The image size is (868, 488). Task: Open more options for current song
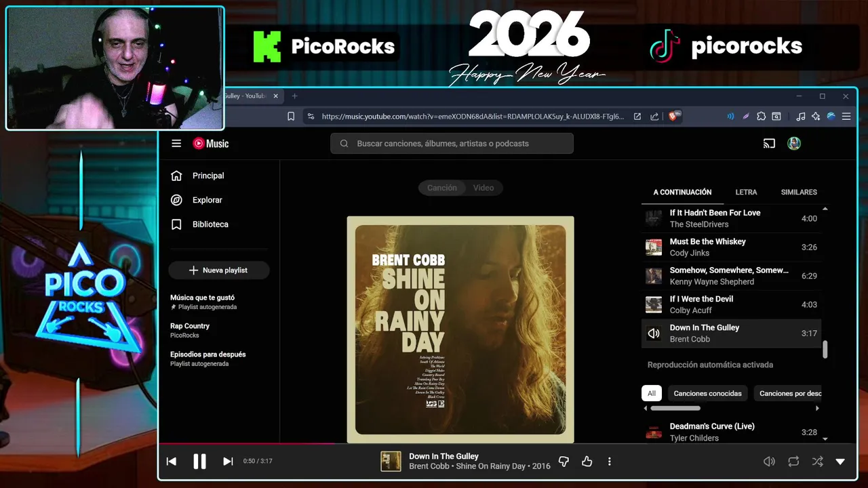(609, 462)
